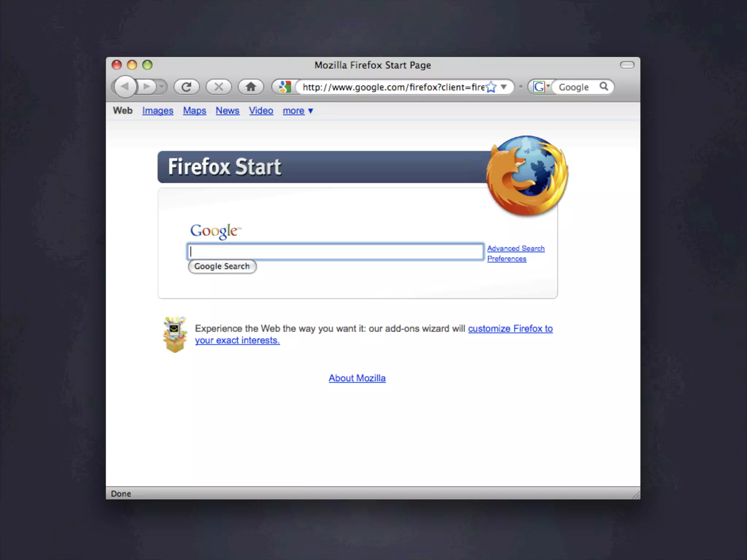Image resolution: width=747 pixels, height=560 pixels.
Task: Reload the page with refresh icon
Action: tap(186, 87)
